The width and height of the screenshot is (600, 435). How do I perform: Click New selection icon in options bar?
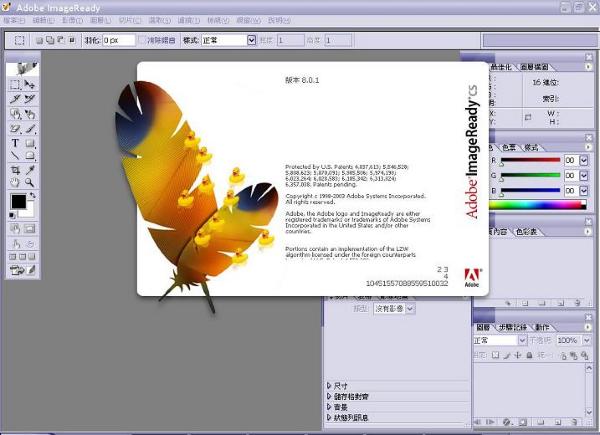pos(39,40)
